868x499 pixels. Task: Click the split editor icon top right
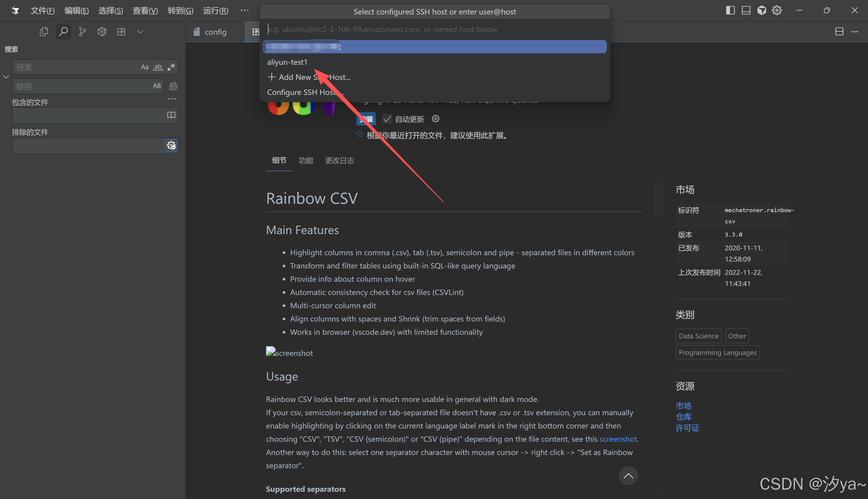tap(839, 31)
